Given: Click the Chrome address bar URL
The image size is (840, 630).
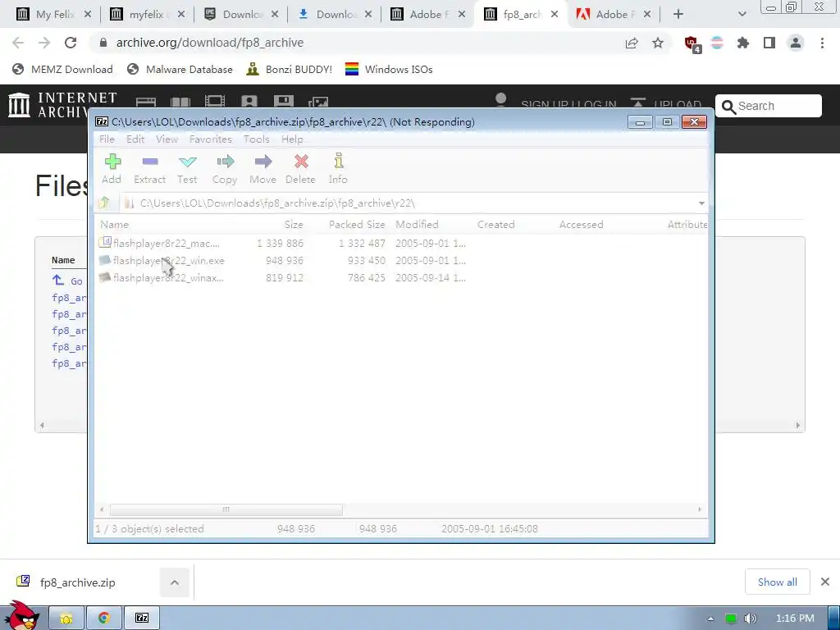Looking at the screenshot, I should pos(209,43).
